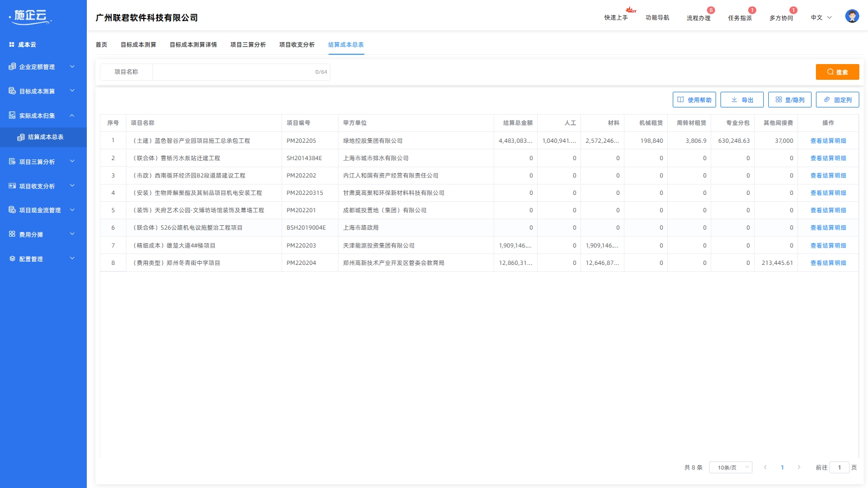This screenshot has height=488, width=868.
Task: Click the 任务指派 notification badge
Action: tap(752, 10)
